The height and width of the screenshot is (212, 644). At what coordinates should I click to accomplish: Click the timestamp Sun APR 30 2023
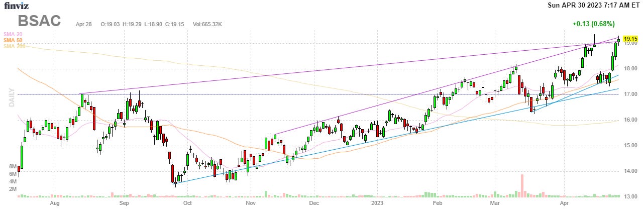coord(574,5)
